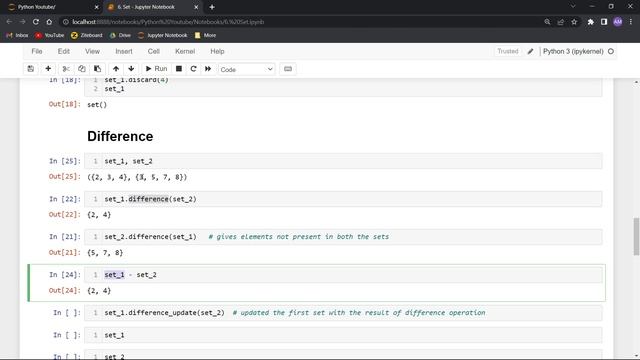Reload the current page
The height and width of the screenshot is (360, 640).
pos(36,22)
